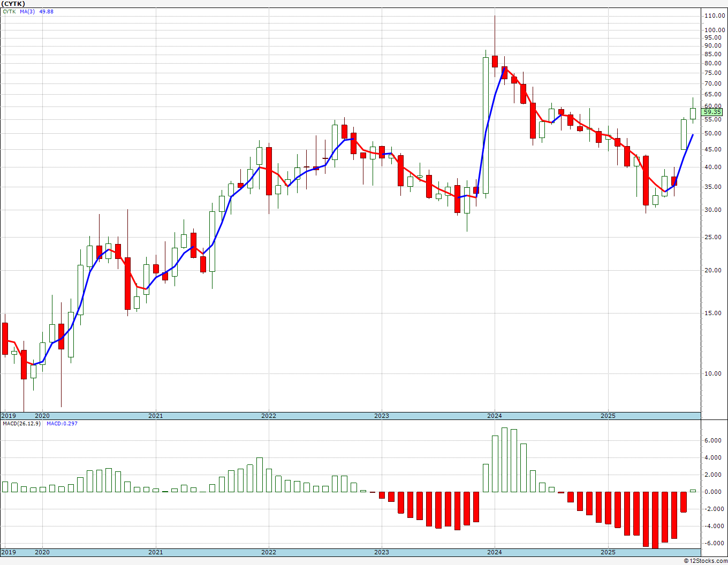Screen dimensions: 728x565
Task: Select the 2022 marker on price timeline
Action: pyautogui.click(x=268, y=416)
